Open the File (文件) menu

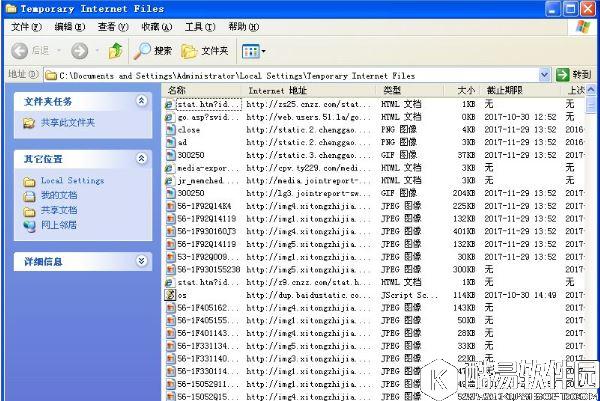coord(26,27)
